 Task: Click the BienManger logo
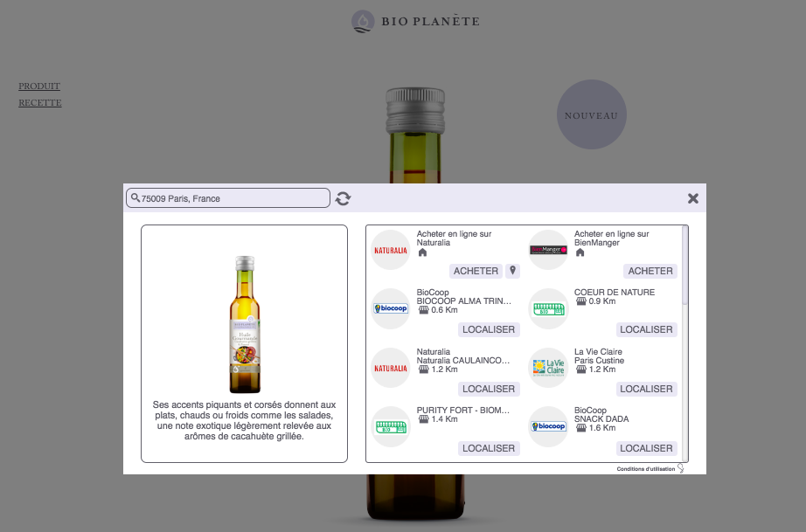pos(548,250)
